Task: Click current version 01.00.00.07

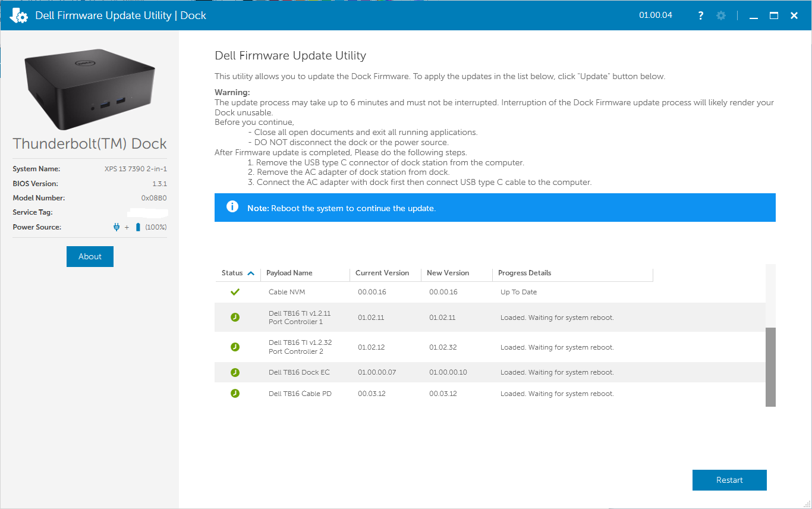Action: (x=377, y=372)
